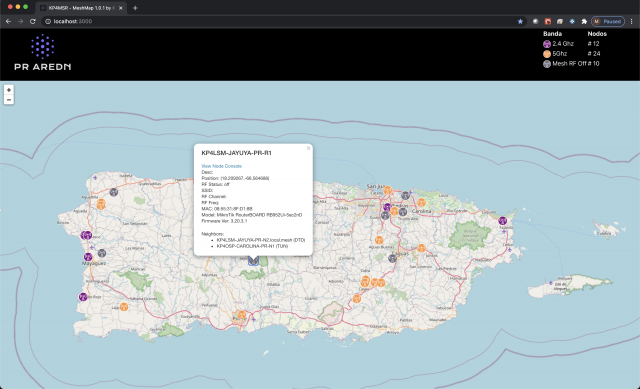This screenshot has width=640, height=389.
Task: Click the RF Status: off line
Action: tap(216, 184)
